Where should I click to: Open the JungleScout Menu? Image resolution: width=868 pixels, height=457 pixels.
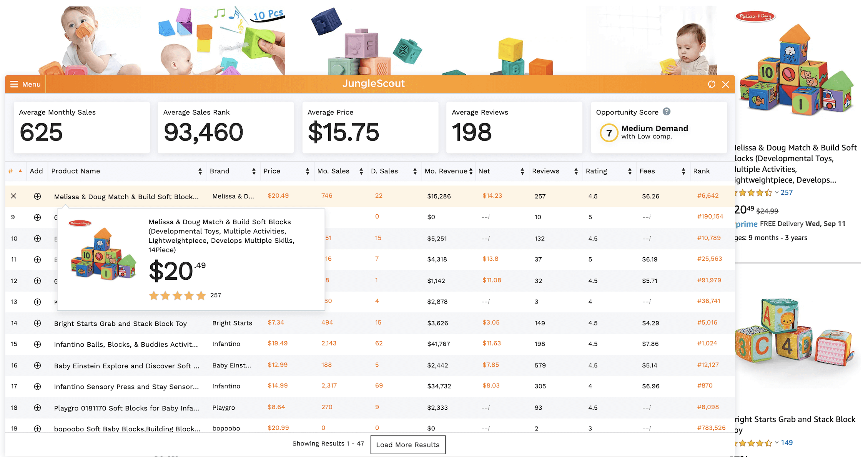(25, 84)
